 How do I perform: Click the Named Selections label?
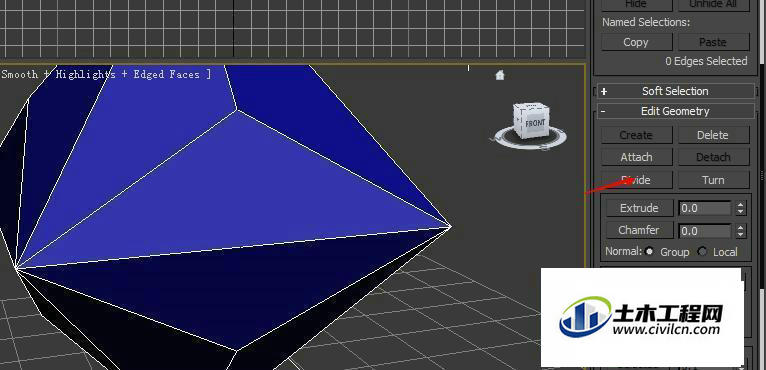coord(646,22)
